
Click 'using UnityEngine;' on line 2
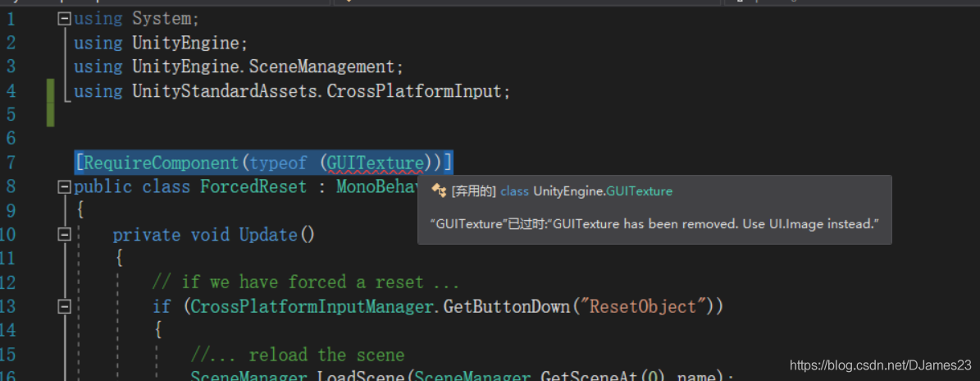[162, 44]
